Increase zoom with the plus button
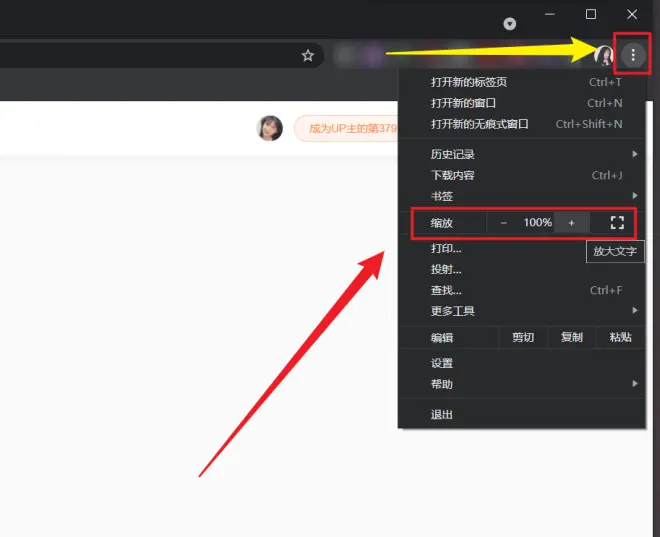Image resolution: width=660 pixels, height=537 pixels. coord(571,222)
